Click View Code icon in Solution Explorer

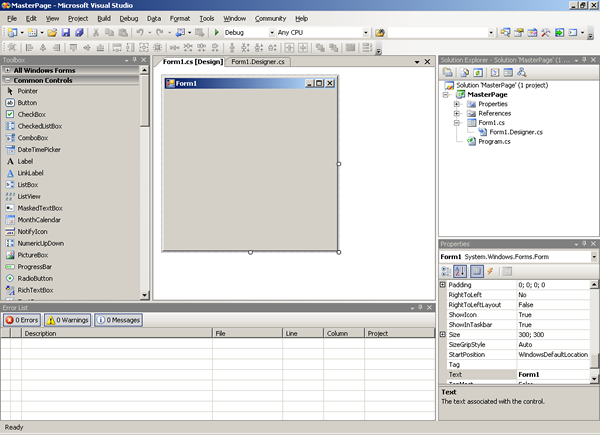point(495,72)
